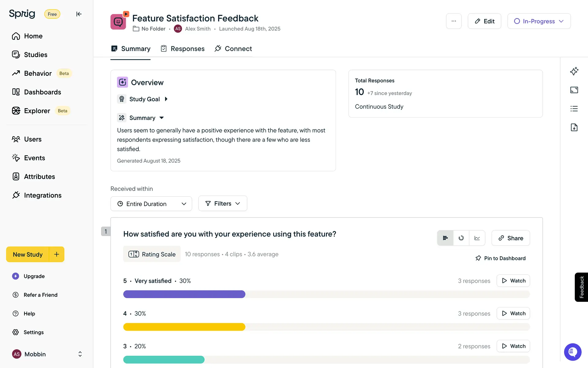Switch to bar chart view
The width and height of the screenshot is (588, 368).
point(445,238)
